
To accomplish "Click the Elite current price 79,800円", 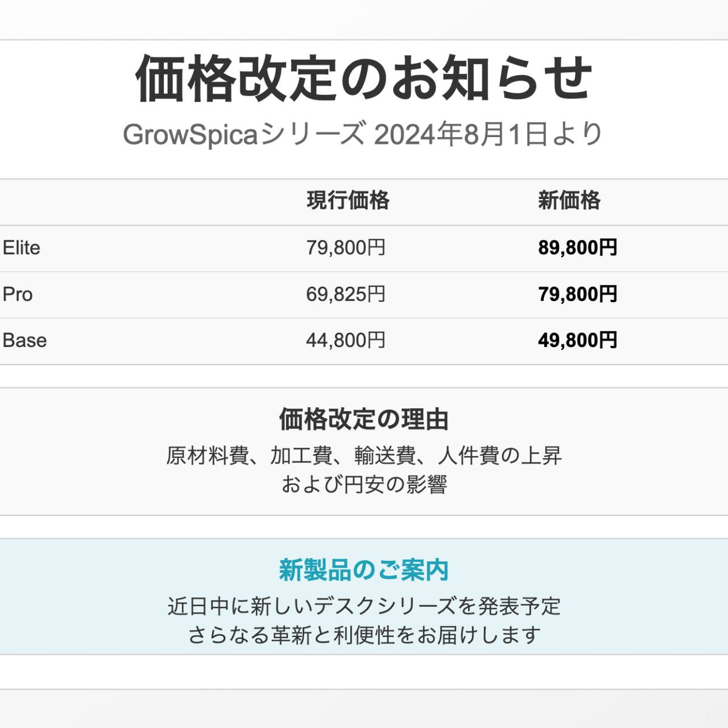I will pos(346,248).
